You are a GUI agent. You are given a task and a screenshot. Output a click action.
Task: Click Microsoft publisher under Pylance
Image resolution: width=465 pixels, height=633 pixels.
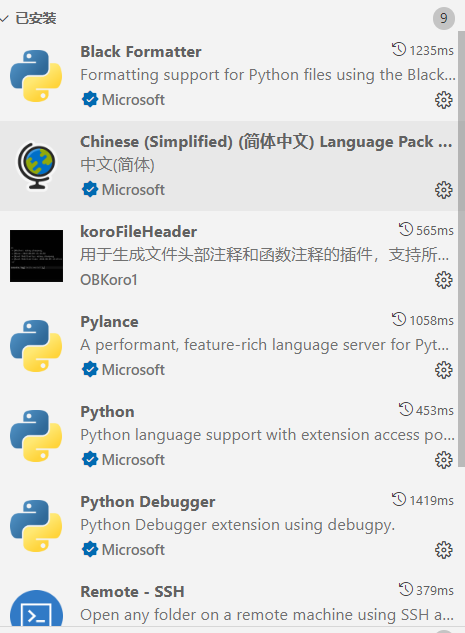pyautogui.click(x=133, y=370)
